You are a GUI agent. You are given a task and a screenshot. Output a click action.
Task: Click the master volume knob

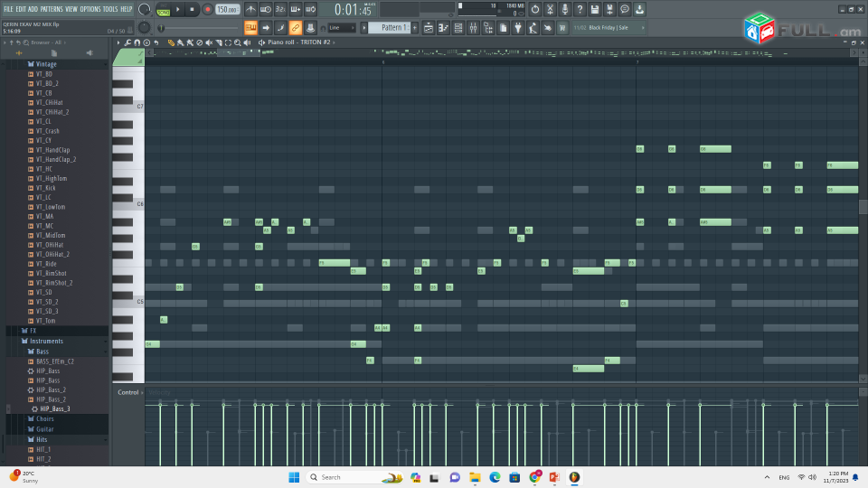(145, 9)
